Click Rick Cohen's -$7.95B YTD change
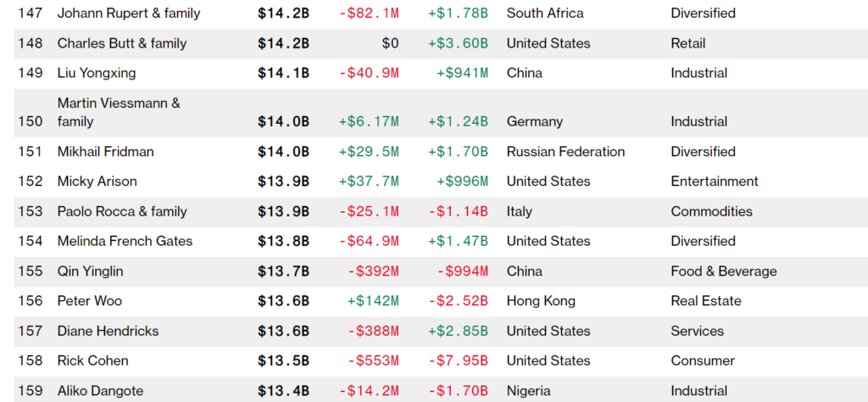Screen dimensions: 868x402 458,360
